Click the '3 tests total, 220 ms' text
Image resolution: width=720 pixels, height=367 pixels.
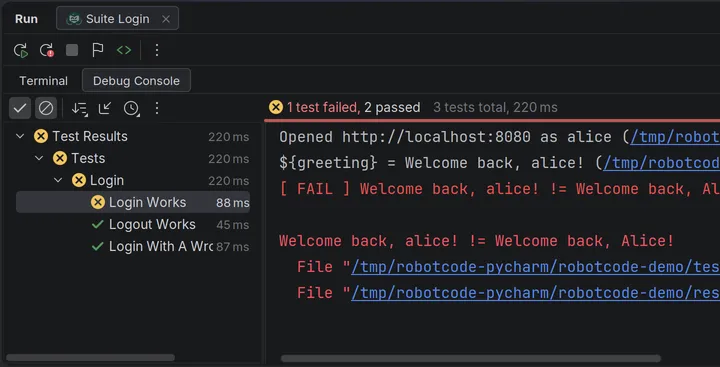[495, 107]
